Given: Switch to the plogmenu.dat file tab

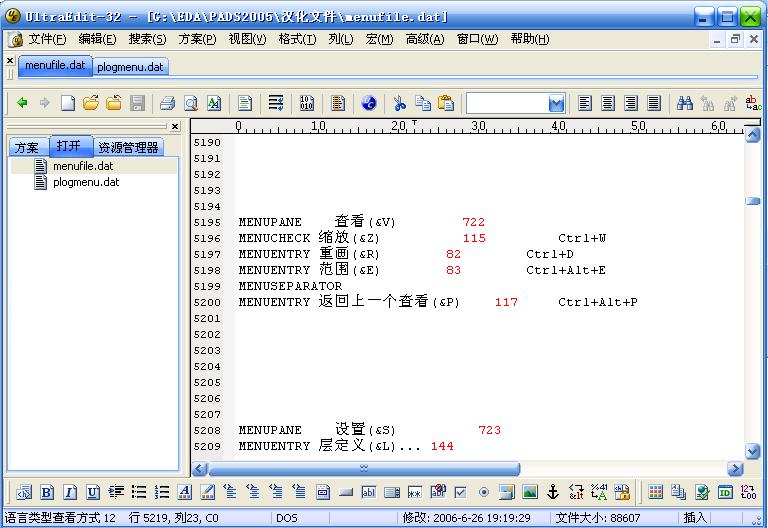Looking at the screenshot, I should [x=130, y=67].
